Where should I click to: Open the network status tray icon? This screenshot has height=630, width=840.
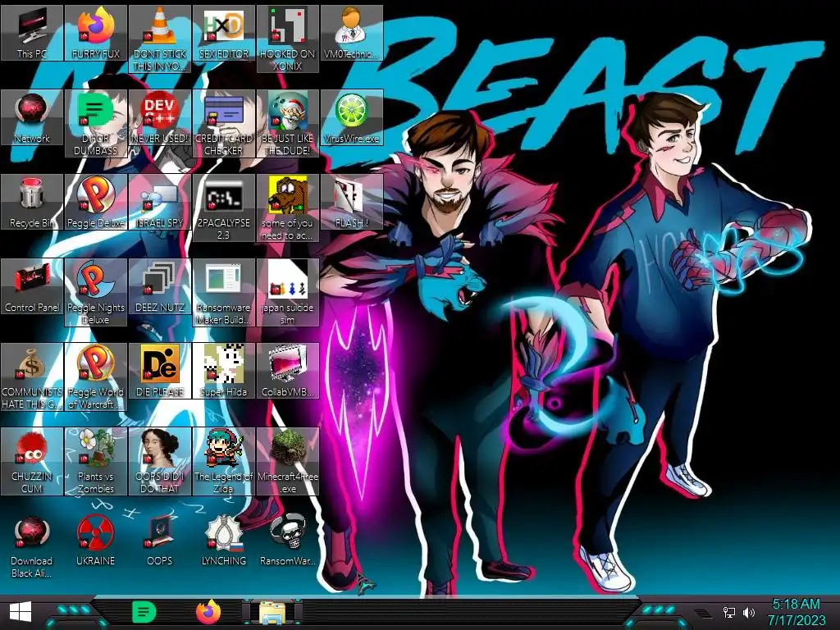729,612
